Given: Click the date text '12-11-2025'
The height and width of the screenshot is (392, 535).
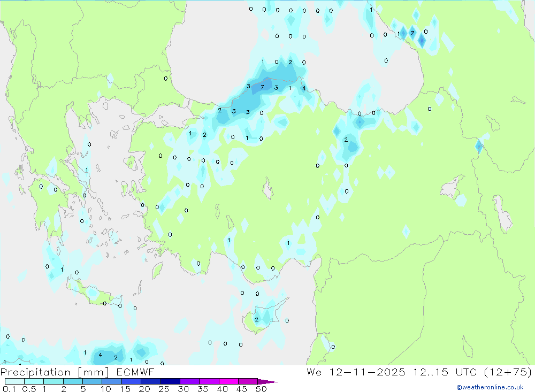Looking at the screenshot, I should click(x=367, y=372).
